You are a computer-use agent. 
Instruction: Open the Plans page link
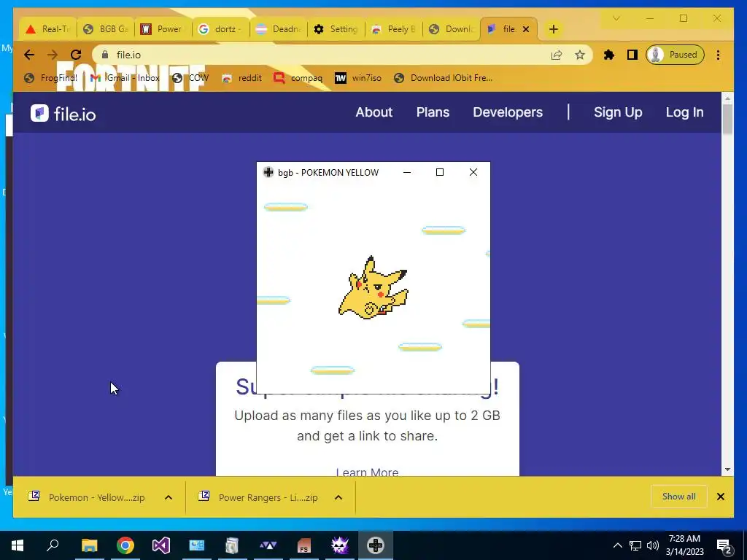pos(433,112)
